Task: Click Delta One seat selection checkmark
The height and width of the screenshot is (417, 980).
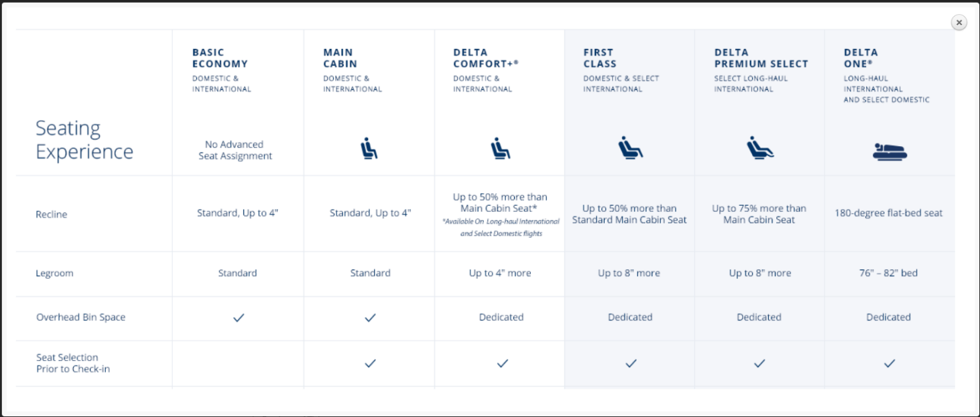Action: 890,363
